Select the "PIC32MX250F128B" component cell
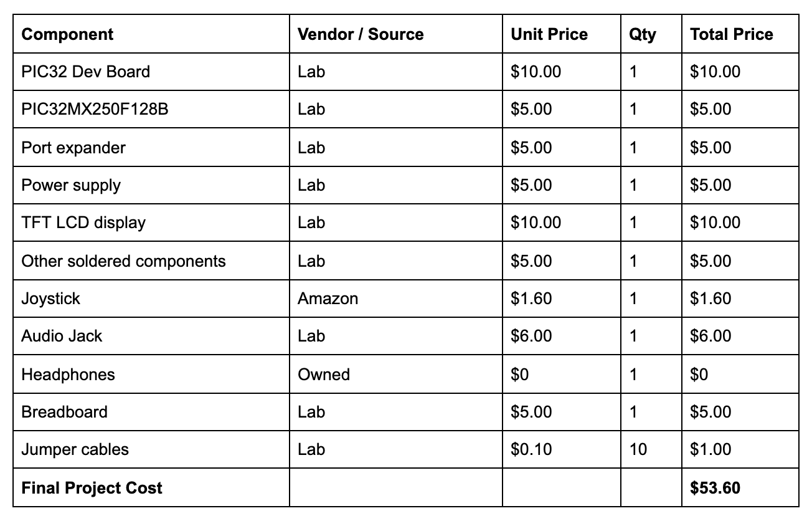 95,110
